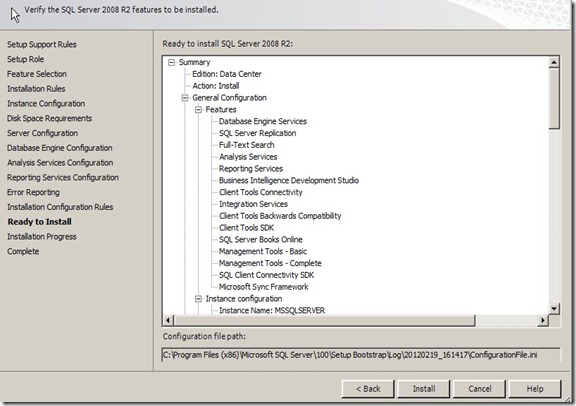Select Analysis Services tree row

248,157
